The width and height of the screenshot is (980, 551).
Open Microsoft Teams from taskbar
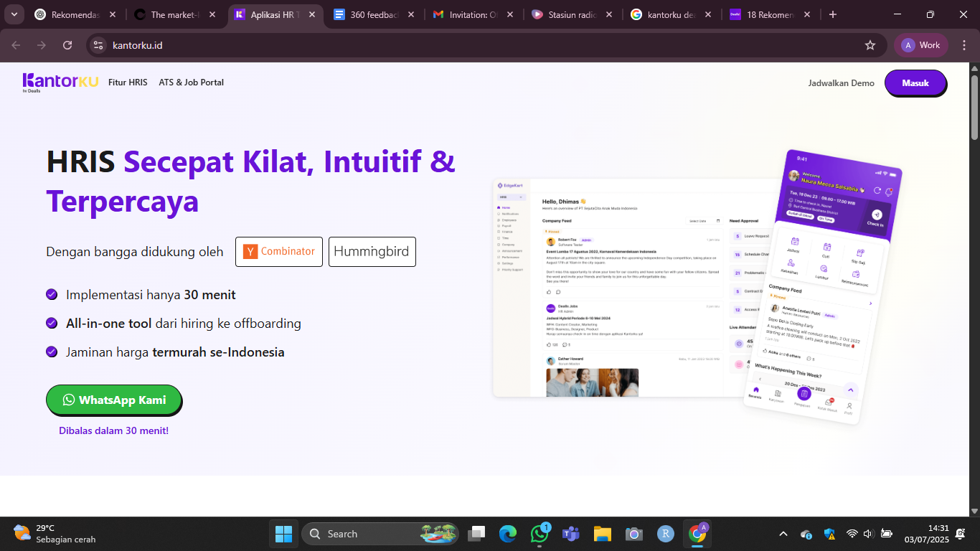coord(571,534)
